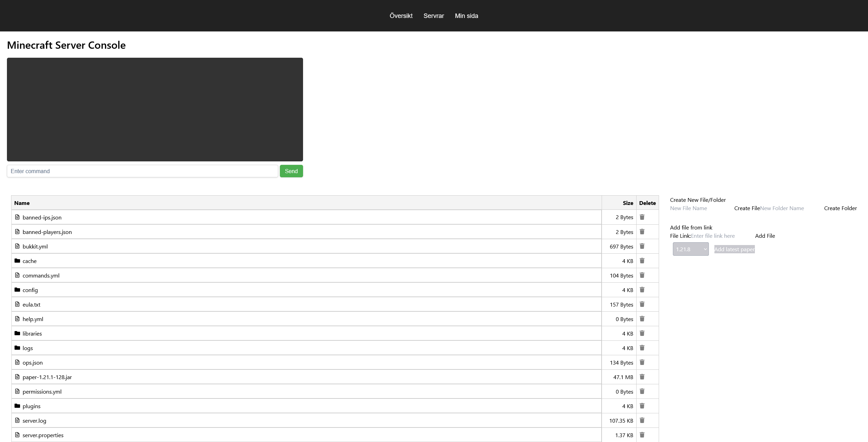Delete the banned-ips.json file via trash icon
This screenshot has height=442, width=868.
pyautogui.click(x=642, y=217)
